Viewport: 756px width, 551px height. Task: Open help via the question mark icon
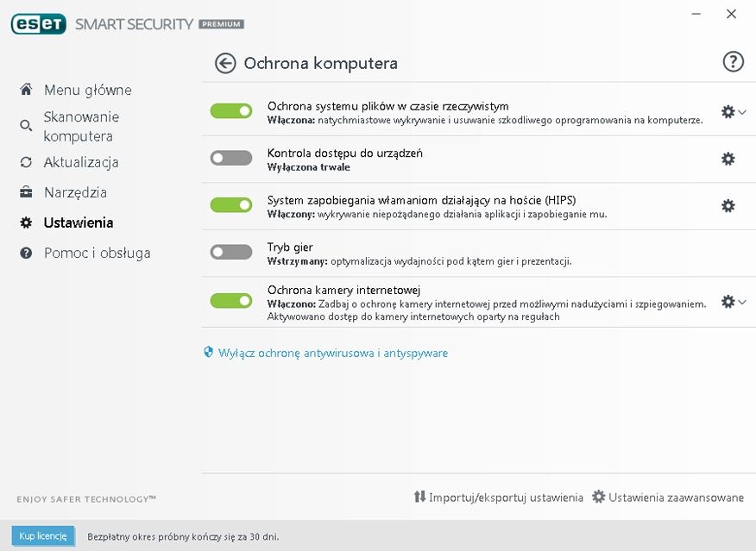point(733,61)
